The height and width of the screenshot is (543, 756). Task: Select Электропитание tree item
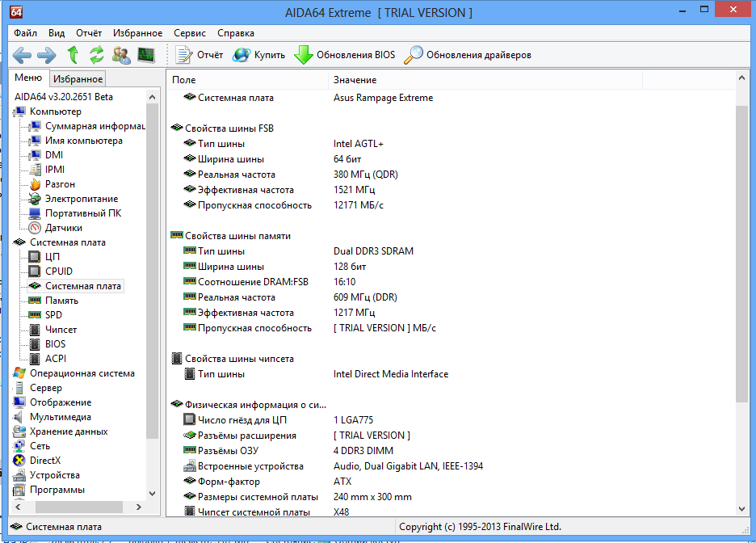click(x=82, y=199)
